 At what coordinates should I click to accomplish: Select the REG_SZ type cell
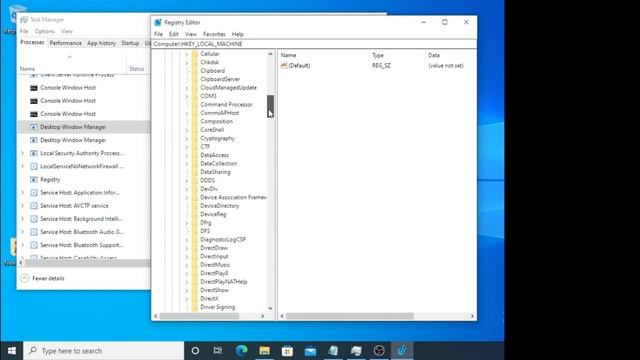pos(381,66)
